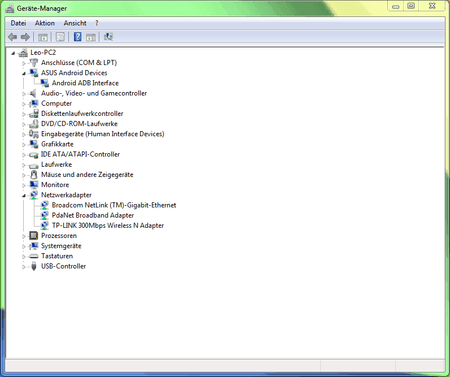This screenshot has width=450, height=377.
Task: Click the Tastaturen keyboard icon
Action: pyautogui.click(x=34, y=256)
